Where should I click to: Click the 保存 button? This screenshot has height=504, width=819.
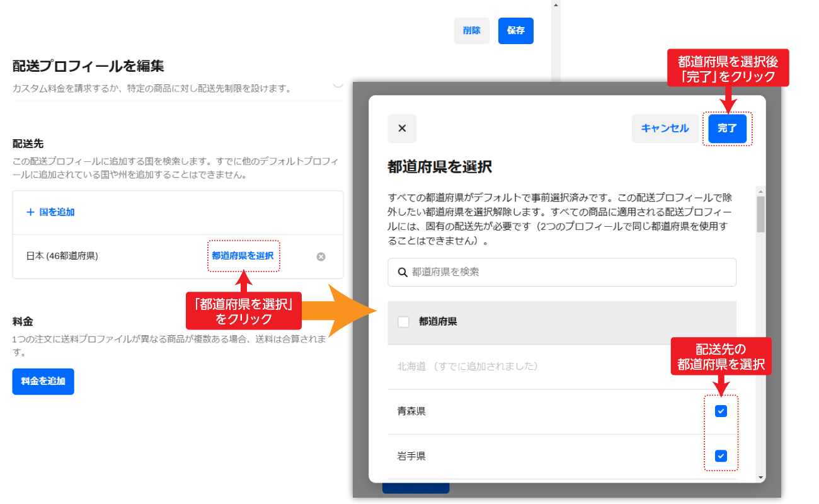pos(515,30)
